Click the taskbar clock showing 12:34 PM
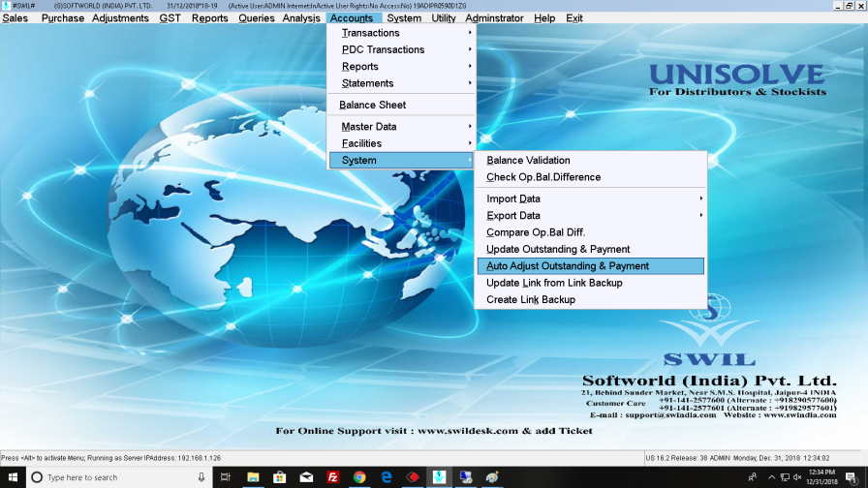 coord(822,477)
